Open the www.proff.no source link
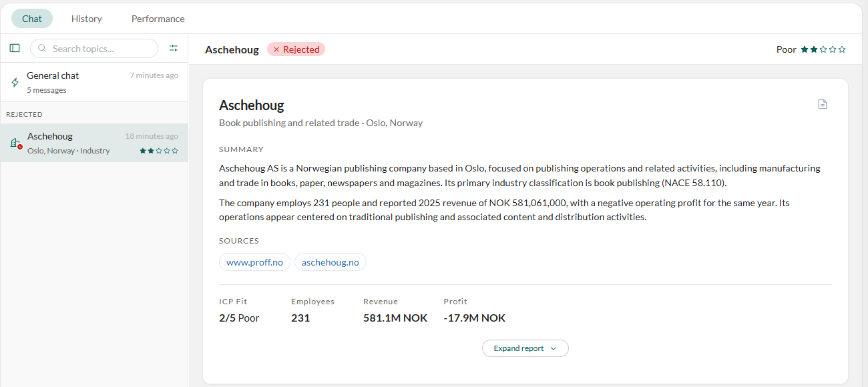868x387 pixels. coord(254,262)
